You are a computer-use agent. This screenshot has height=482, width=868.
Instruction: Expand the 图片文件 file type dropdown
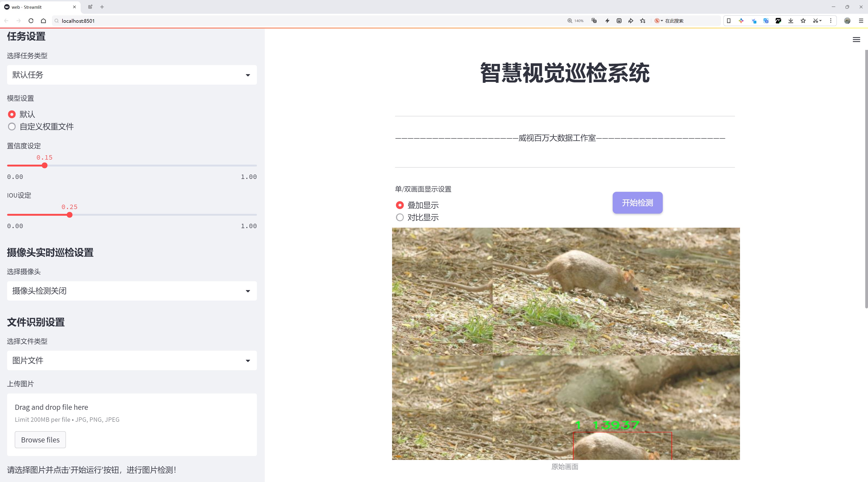132,360
